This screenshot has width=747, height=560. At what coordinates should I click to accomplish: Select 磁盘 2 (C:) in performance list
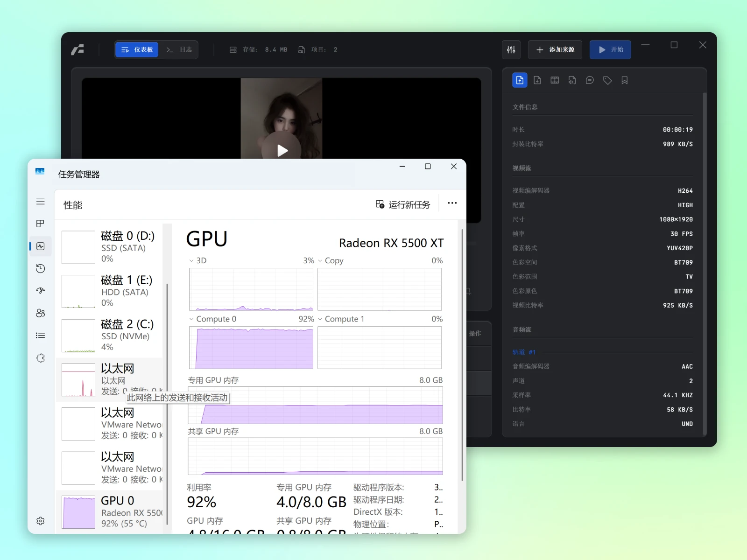click(111, 335)
